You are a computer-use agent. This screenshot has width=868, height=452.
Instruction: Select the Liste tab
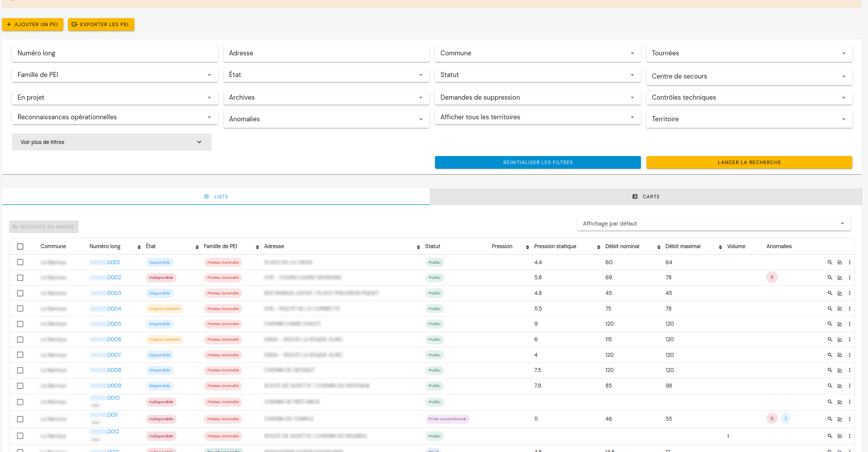[x=216, y=197]
